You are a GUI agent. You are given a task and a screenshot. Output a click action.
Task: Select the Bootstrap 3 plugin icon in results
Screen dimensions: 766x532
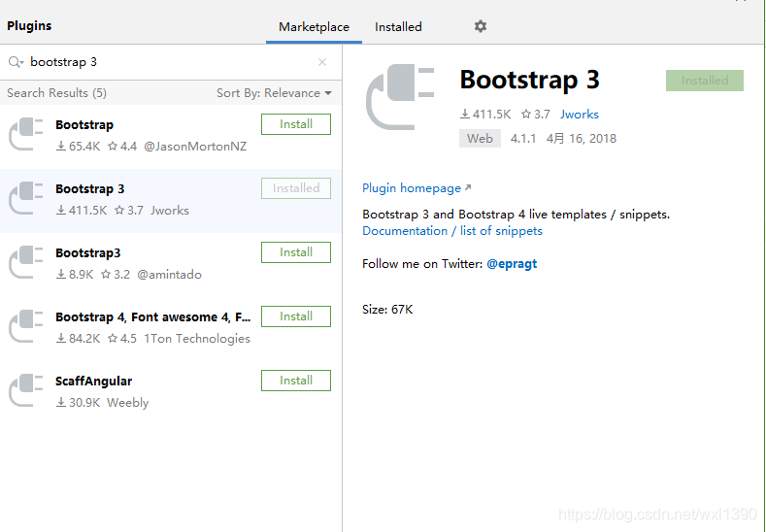point(26,199)
